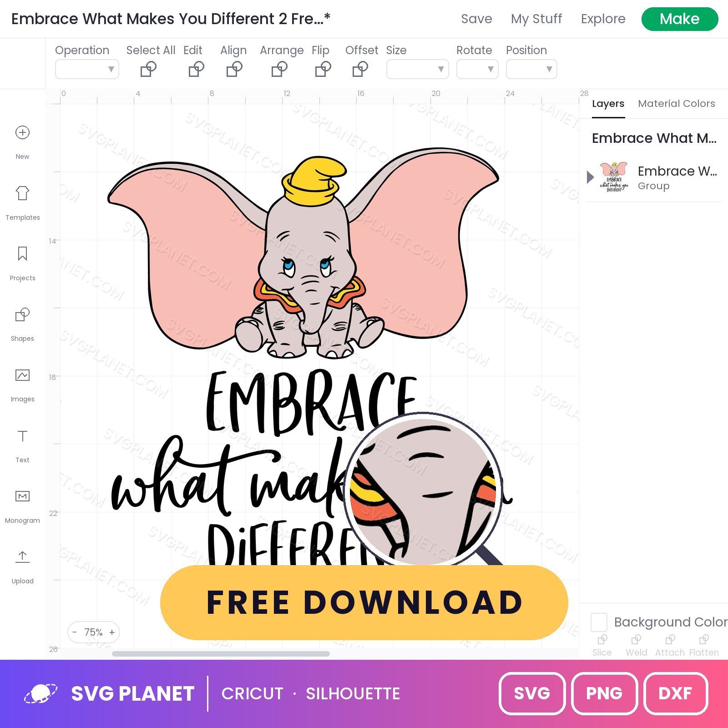The width and height of the screenshot is (728, 728).
Task: Click the Group label under the layer name
Action: pyautogui.click(x=653, y=186)
